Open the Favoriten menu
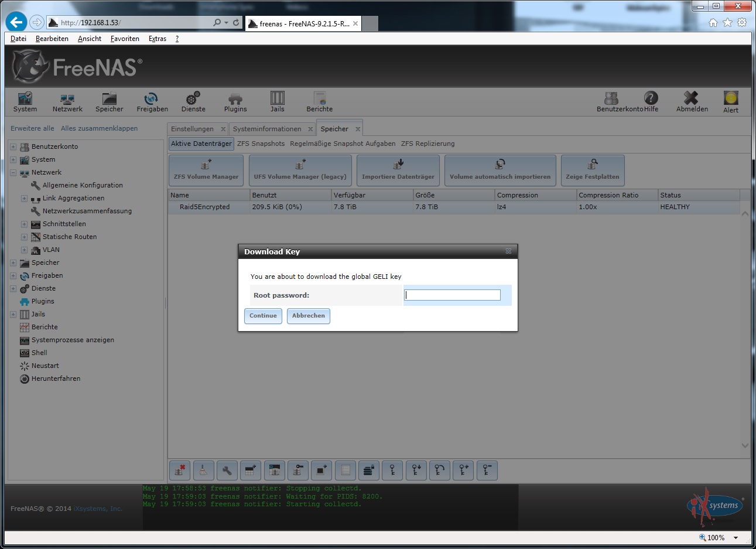Screen dimensions: 756x549 pos(125,39)
